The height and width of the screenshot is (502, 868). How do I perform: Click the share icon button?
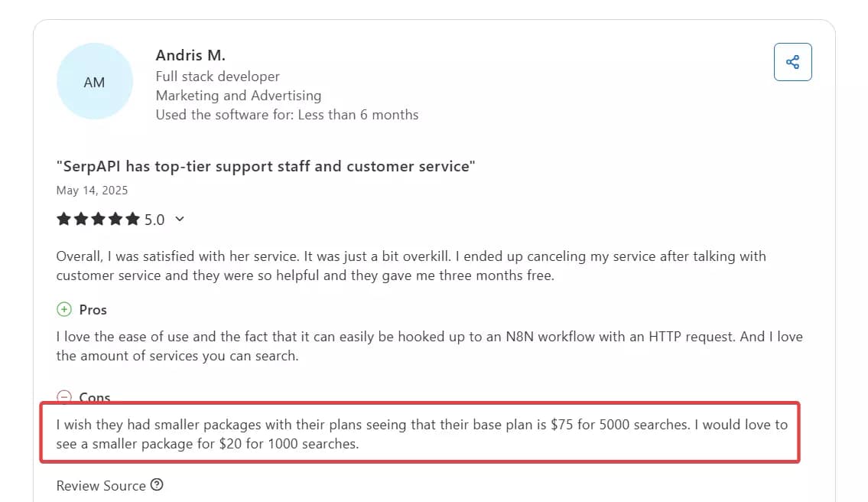[792, 62]
